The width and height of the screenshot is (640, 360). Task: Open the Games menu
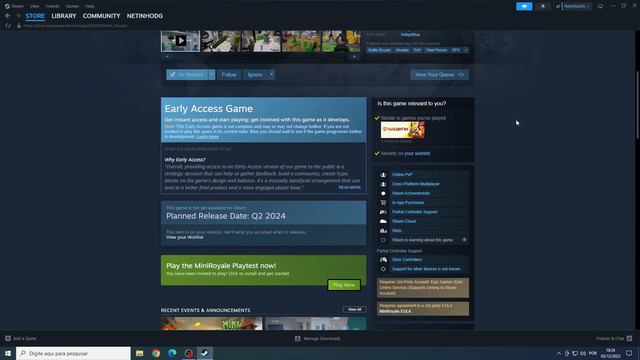point(72,6)
